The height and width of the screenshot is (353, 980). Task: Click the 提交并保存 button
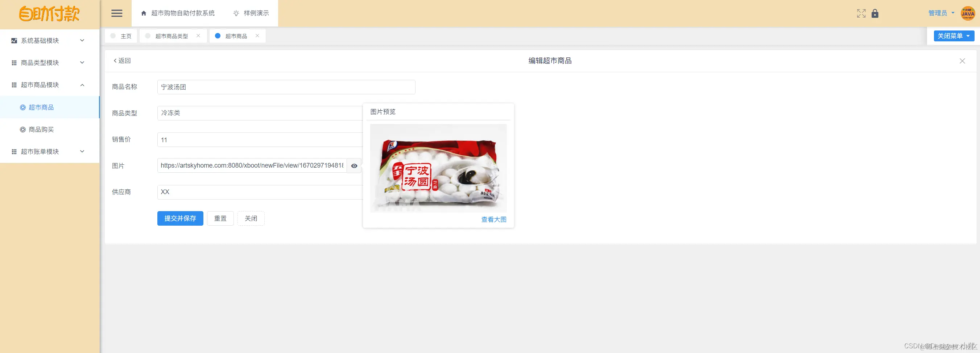click(180, 218)
